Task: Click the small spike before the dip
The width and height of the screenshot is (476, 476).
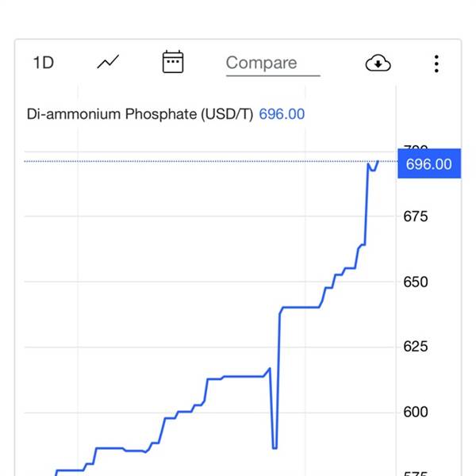Action: pos(270,369)
